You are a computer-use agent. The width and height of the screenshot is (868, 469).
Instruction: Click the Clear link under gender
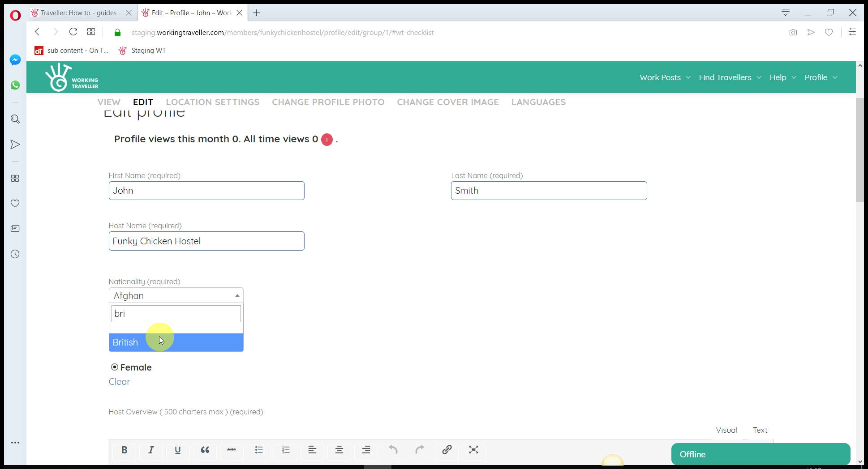point(119,382)
